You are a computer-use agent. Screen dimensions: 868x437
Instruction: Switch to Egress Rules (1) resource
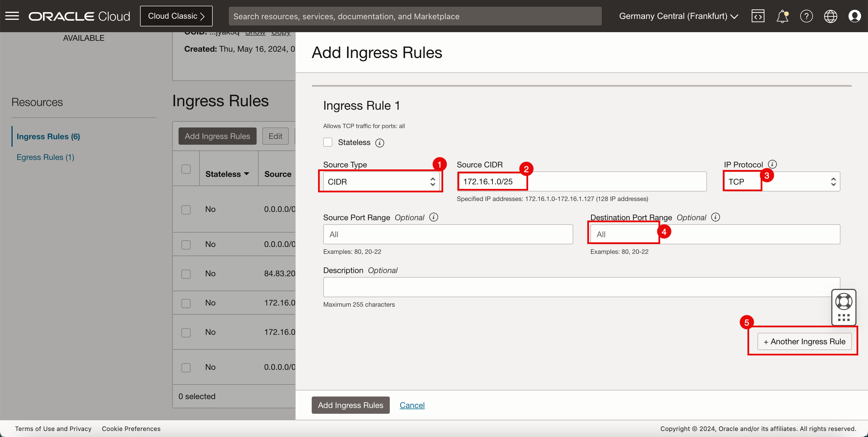[45, 157]
